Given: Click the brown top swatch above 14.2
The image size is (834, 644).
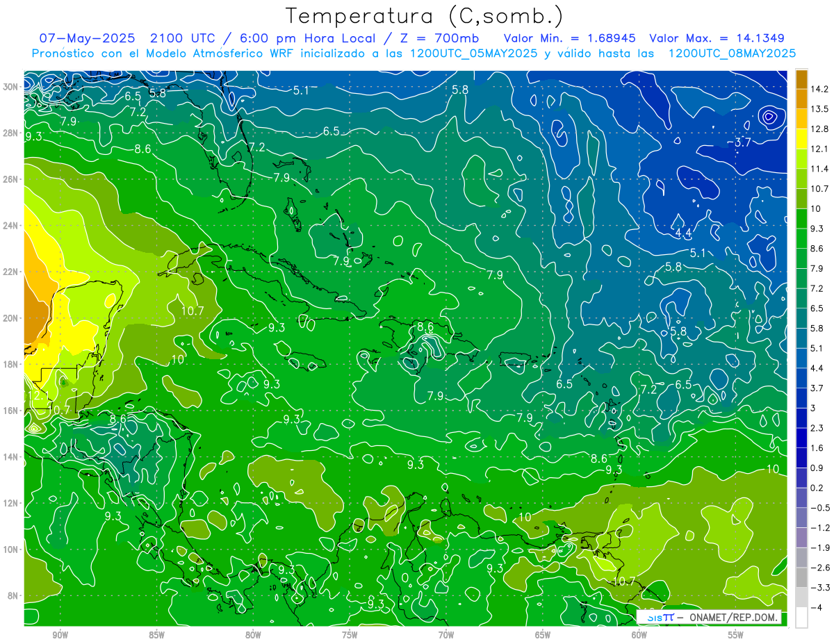Looking at the screenshot, I should tap(801, 79).
